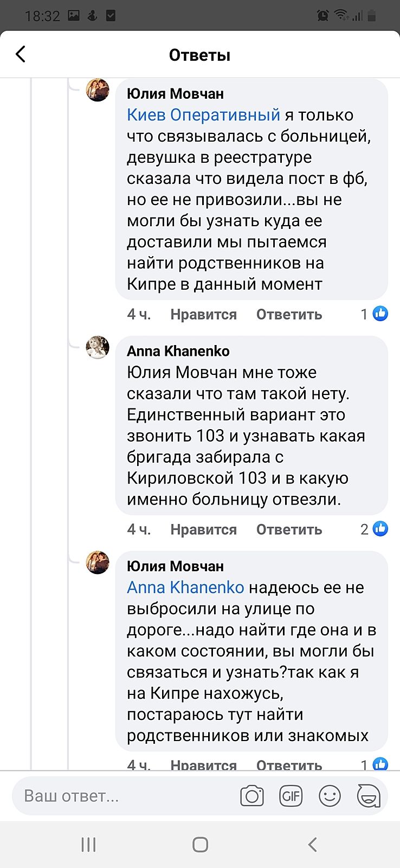The image size is (400, 868).
Task: Open Anna Khanenko's profile from her name
Action: tap(178, 352)
